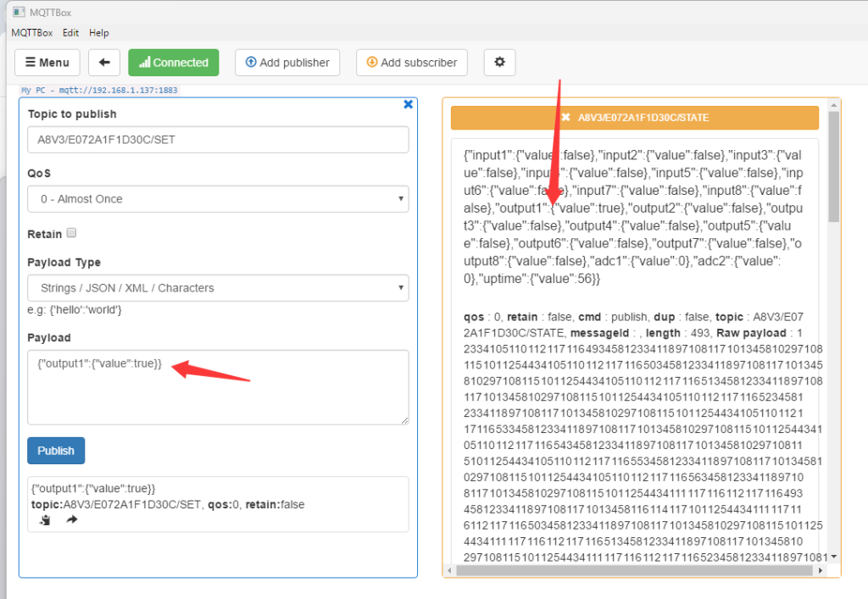Viewport: 868px width, 599px height.
Task: Toggle the Retain checkbox
Action: (71, 233)
